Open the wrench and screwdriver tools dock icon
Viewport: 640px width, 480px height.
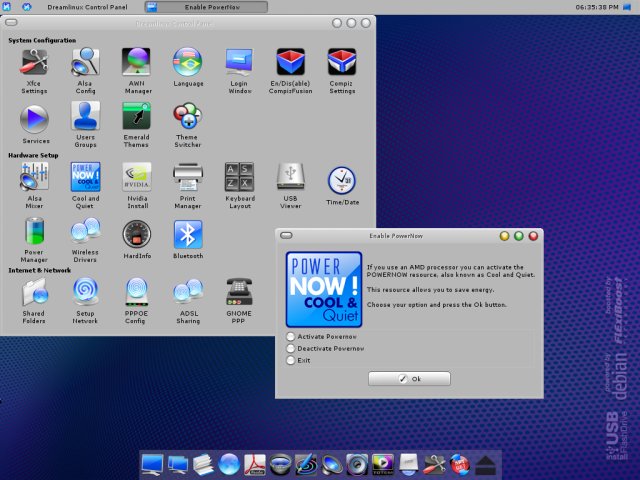434,465
